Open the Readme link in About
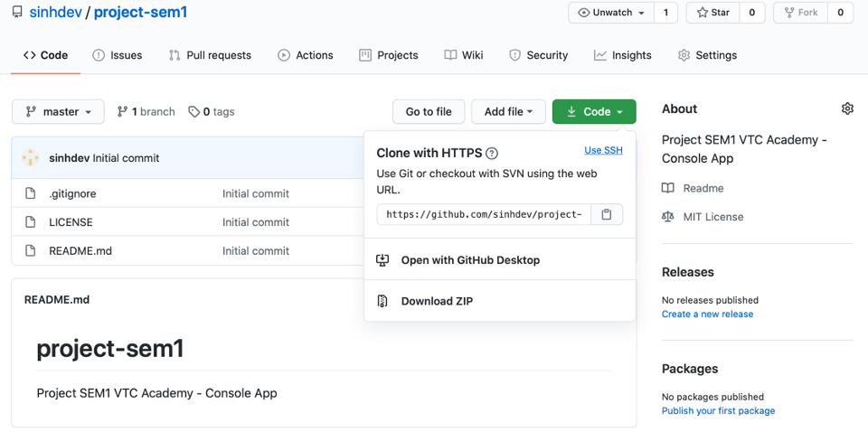The height and width of the screenshot is (432, 868). (x=703, y=188)
